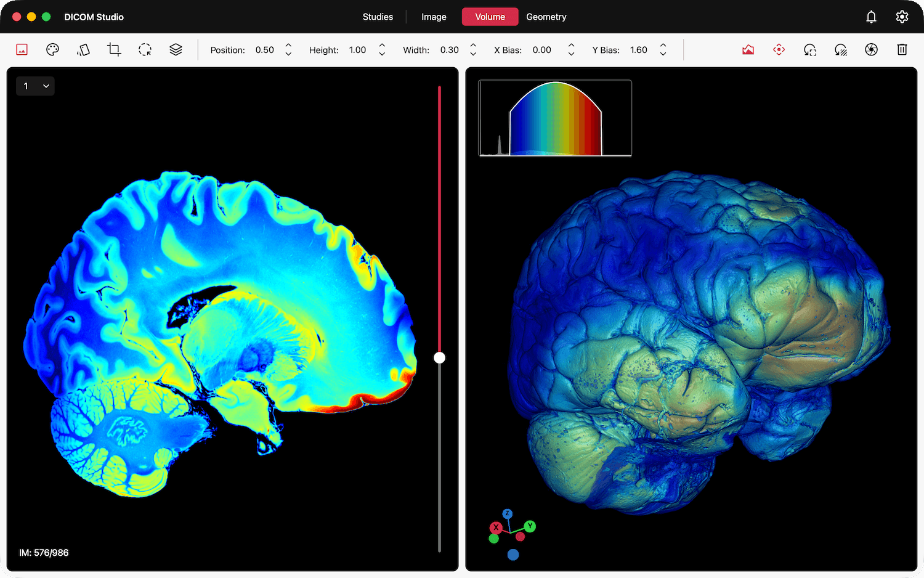This screenshot has width=924, height=578.
Task: Toggle the red orientation target icon
Action: click(779, 50)
